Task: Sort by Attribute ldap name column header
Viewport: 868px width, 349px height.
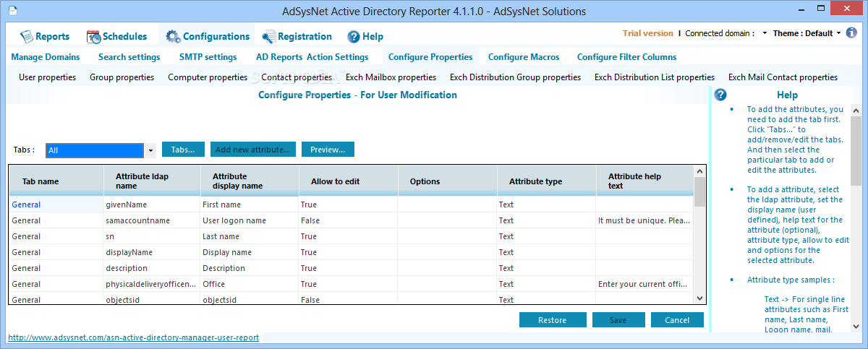Action: point(152,181)
